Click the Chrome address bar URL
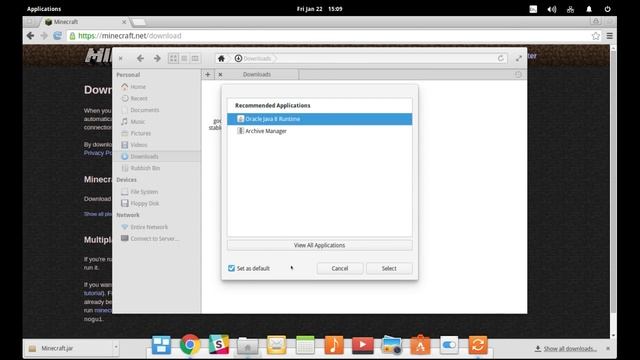 (130, 36)
